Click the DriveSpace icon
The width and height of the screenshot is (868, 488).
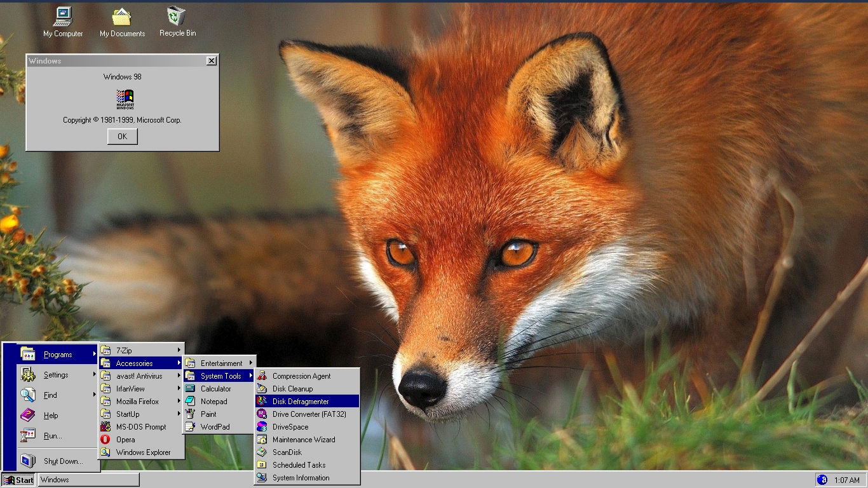[x=262, y=427]
